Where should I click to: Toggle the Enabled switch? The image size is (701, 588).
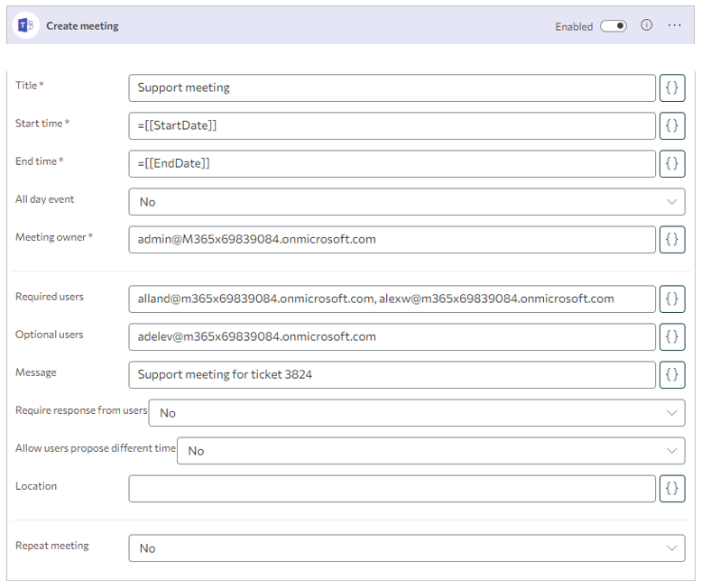613,26
